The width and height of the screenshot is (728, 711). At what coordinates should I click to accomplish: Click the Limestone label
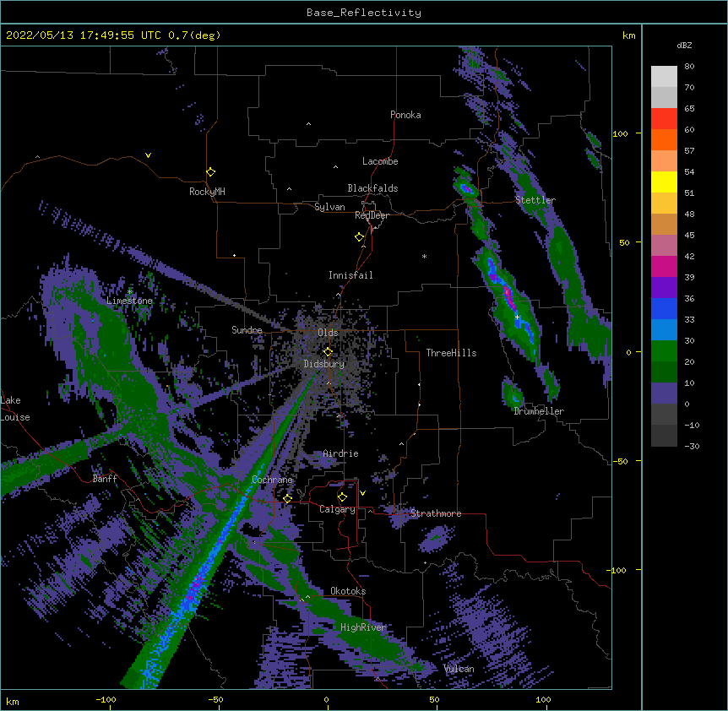coord(129,301)
